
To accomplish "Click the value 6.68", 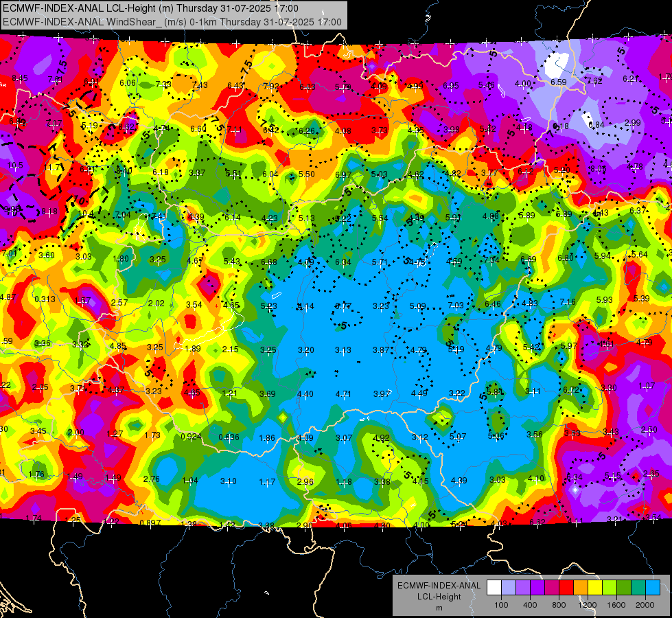I will [268, 262].
